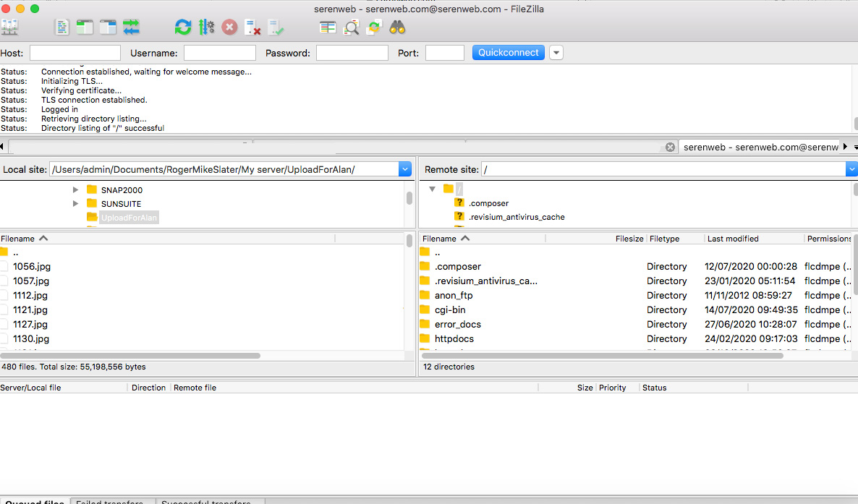Click the process queue toolbar icon
858x504 pixels.
coord(206,27)
